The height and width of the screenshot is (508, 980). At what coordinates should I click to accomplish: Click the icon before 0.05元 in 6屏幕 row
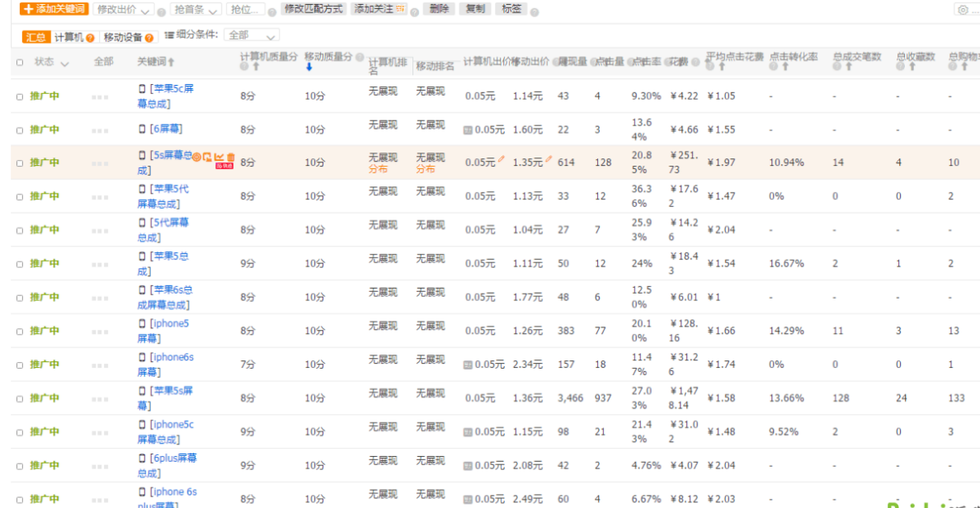[x=468, y=130]
